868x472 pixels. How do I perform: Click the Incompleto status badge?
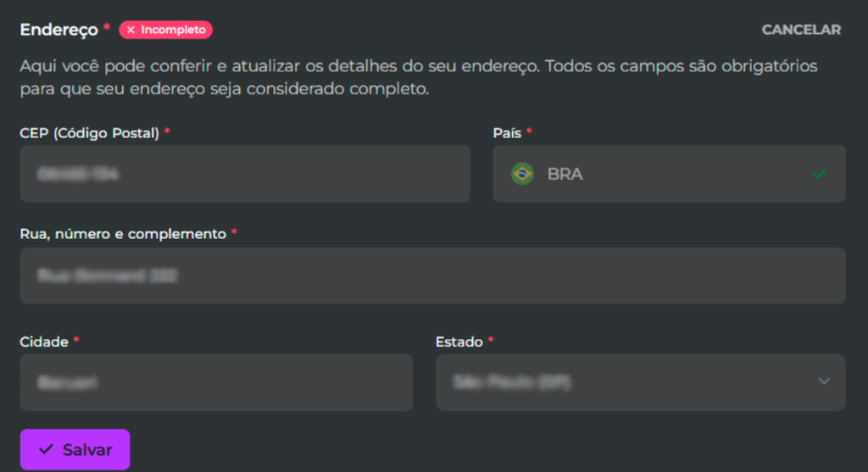pyautogui.click(x=165, y=30)
